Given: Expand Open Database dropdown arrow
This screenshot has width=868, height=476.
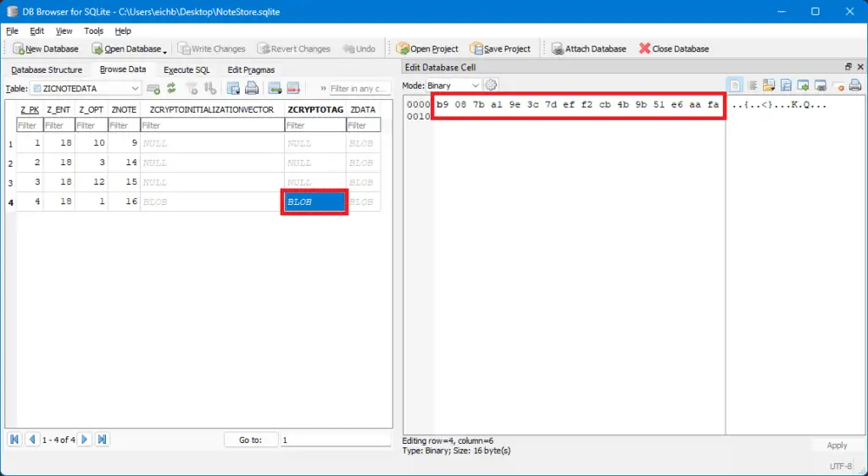Looking at the screenshot, I should (x=165, y=51).
